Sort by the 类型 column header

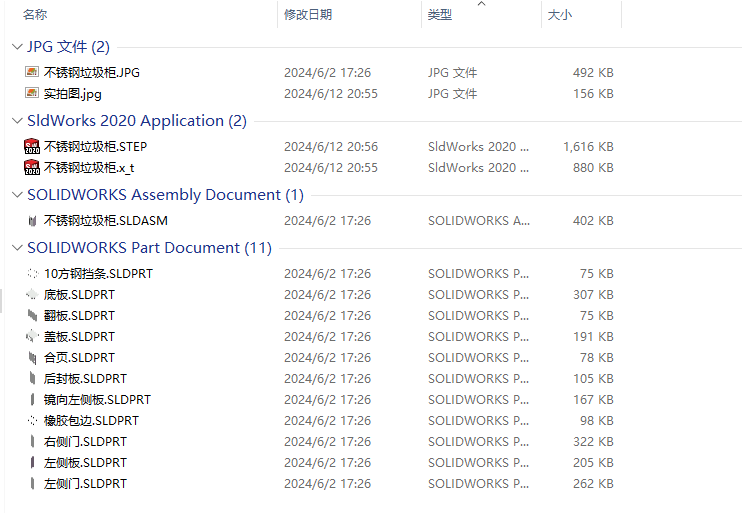pyautogui.click(x=440, y=14)
